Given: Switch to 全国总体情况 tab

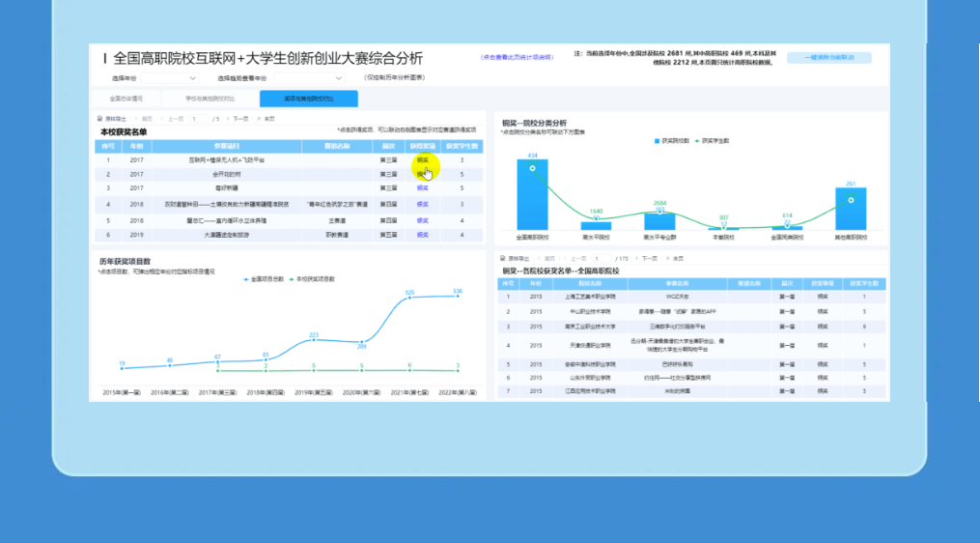Looking at the screenshot, I should pos(126,99).
